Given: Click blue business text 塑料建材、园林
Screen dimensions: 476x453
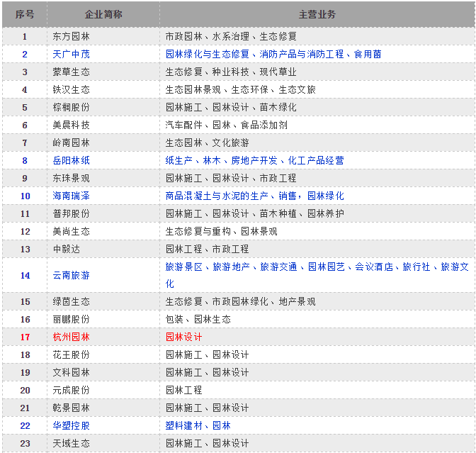Looking at the screenshot, I should pos(198,425).
